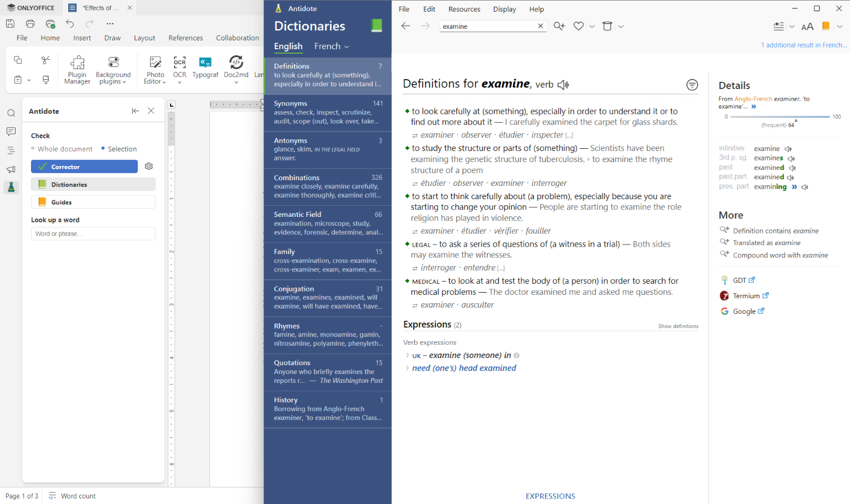Focus Word or phrase lookup field
The width and height of the screenshot is (850, 504).
tap(93, 234)
